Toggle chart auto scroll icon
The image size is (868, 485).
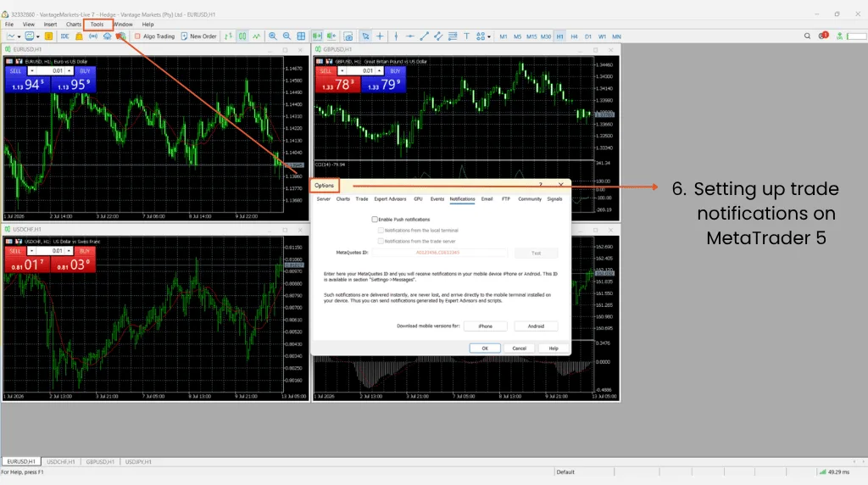click(317, 36)
